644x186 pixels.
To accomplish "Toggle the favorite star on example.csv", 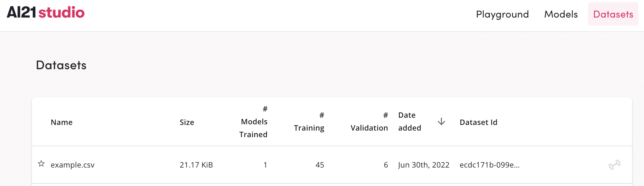I will (x=41, y=163).
